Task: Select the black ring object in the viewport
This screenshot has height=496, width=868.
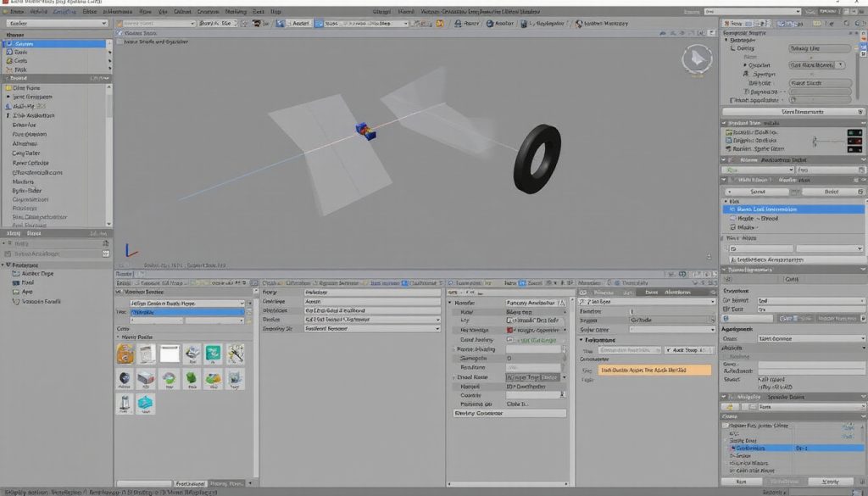Action: point(537,159)
